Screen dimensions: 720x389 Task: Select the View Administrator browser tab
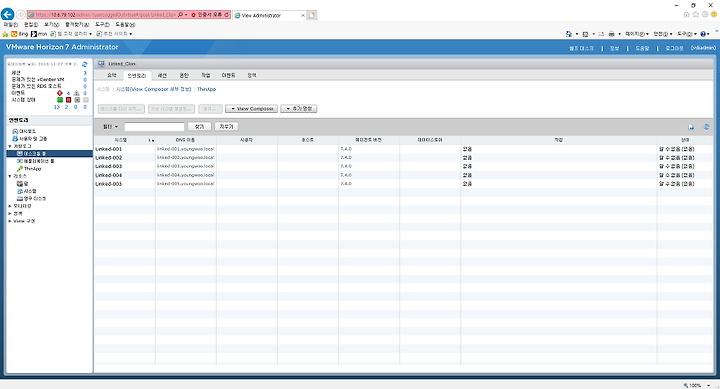[269, 15]
